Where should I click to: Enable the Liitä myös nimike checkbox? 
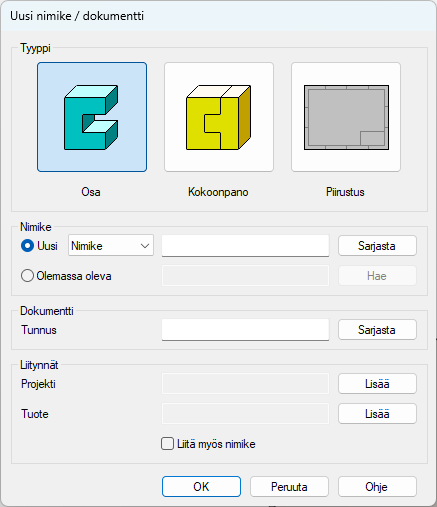(167, 444)
